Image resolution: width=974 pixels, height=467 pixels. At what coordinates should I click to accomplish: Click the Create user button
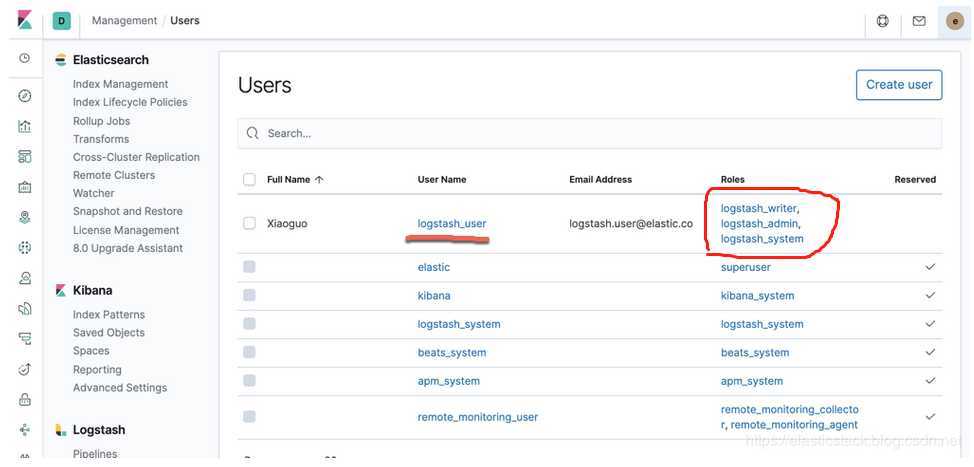(x=899, y=85)
